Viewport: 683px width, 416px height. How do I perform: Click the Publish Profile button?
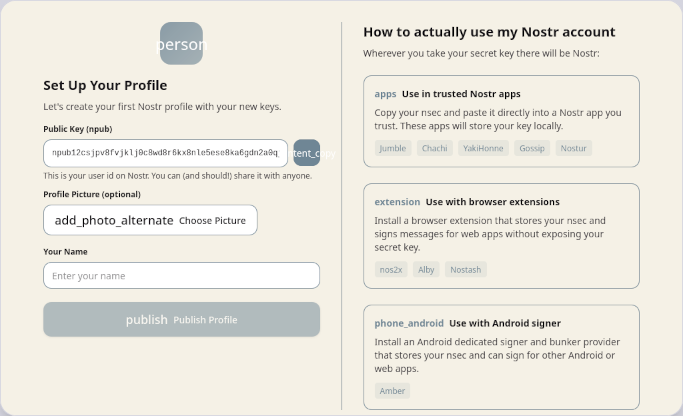pos(205,320)
